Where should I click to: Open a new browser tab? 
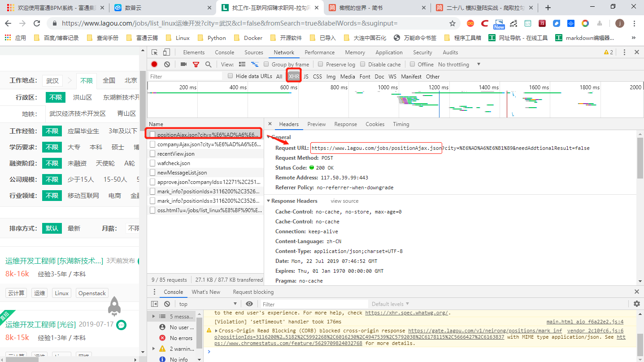(548, 8)
